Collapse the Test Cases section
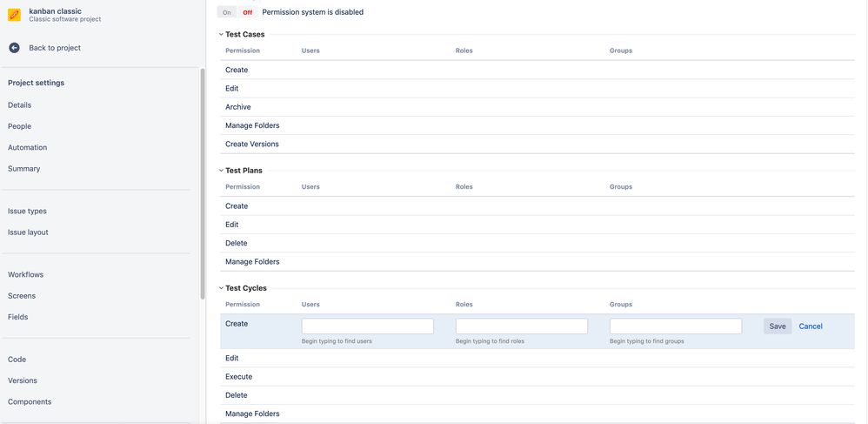The height and width of the screenshot is (424, 868). (x=222, y=34)
